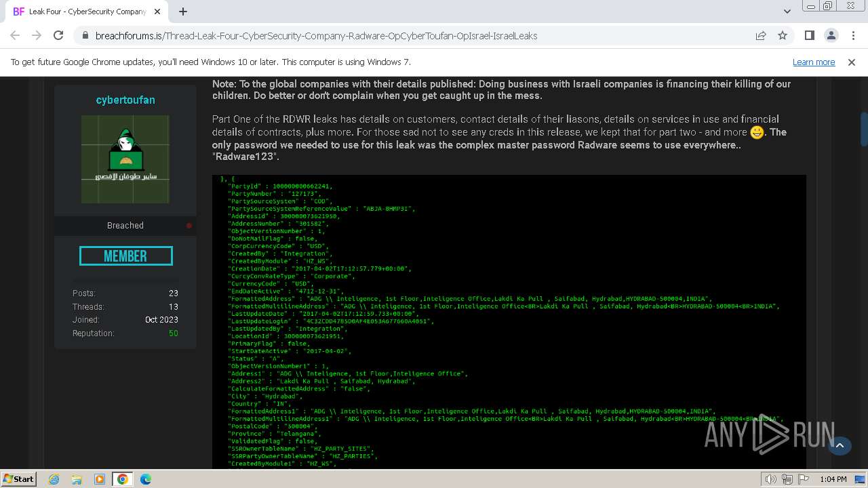The width and height of the screenshot is (868, 488).
Task: Dismiss the Chrome update notification
Action: pos(852,62)
